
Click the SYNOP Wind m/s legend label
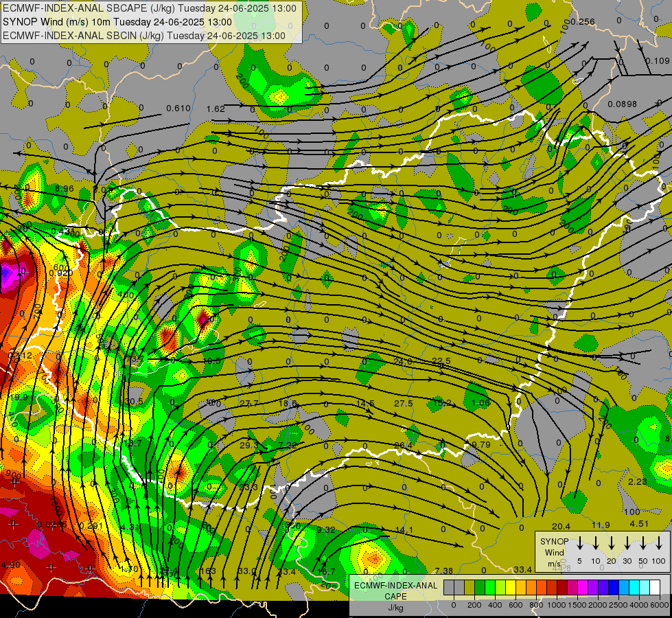[554, 553]
